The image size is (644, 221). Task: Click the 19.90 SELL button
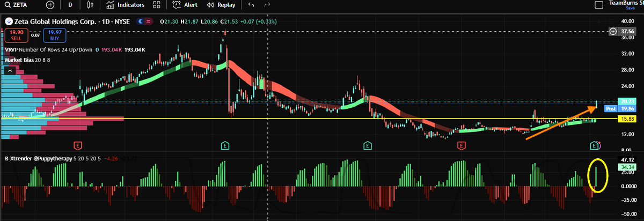tap(16, 35)
